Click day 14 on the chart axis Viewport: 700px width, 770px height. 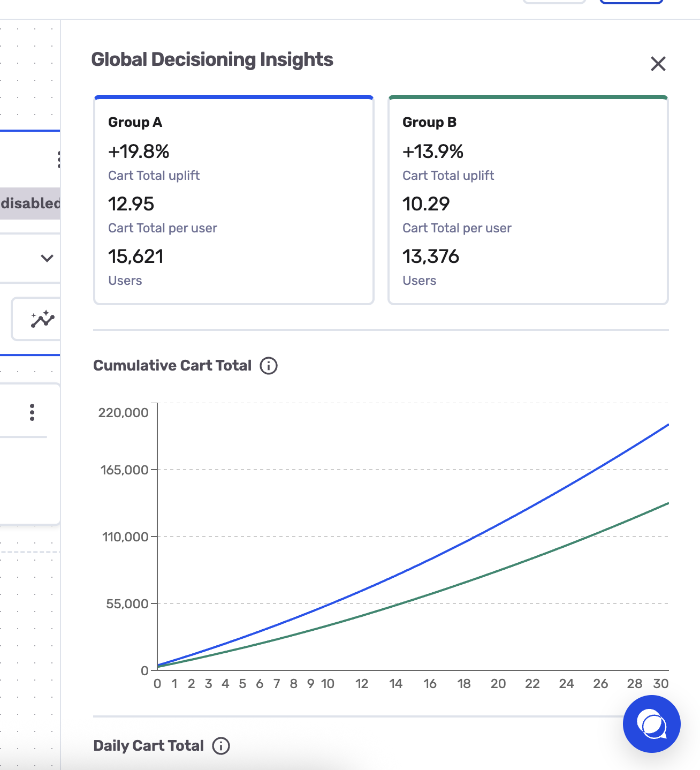coord(396,684)
